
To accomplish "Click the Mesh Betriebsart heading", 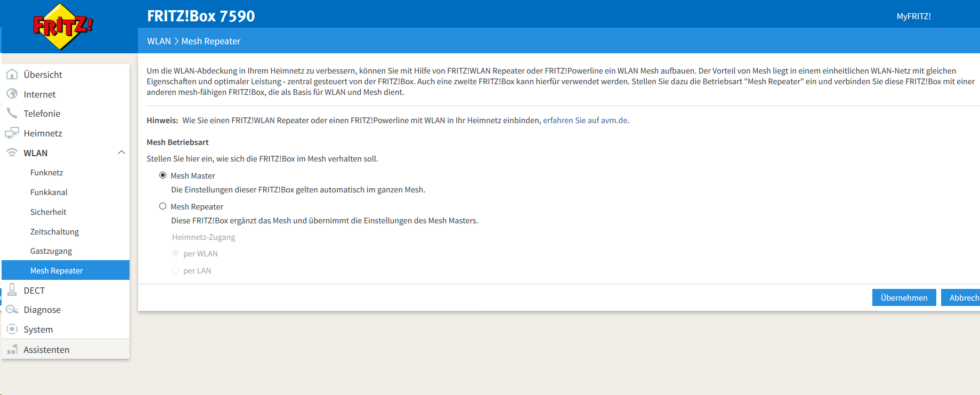I will (177, 142).
